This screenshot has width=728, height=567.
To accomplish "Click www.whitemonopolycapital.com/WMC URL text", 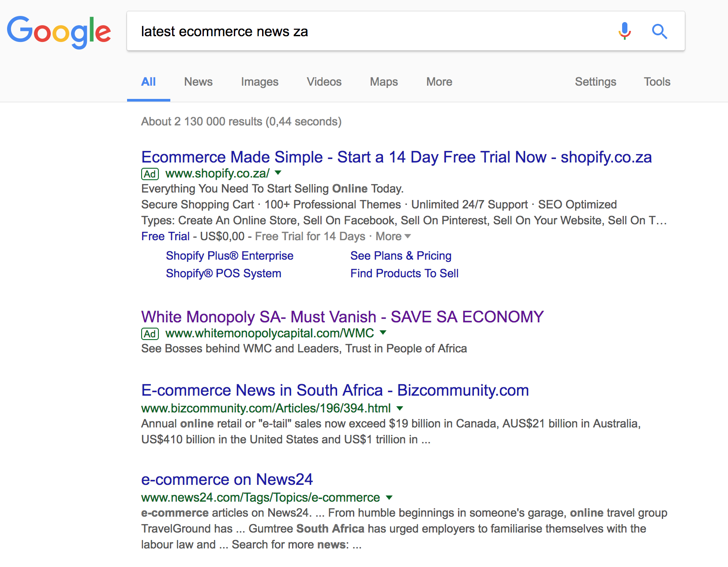I will click(270, 333).
